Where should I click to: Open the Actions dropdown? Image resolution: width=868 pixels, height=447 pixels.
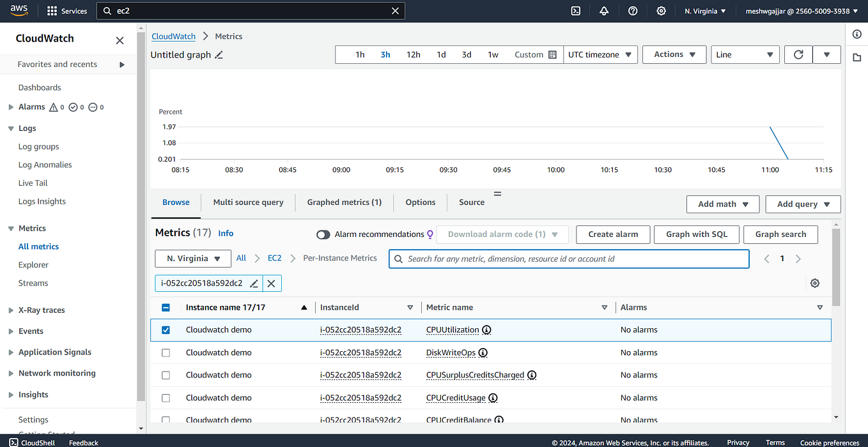click(674, 55)
